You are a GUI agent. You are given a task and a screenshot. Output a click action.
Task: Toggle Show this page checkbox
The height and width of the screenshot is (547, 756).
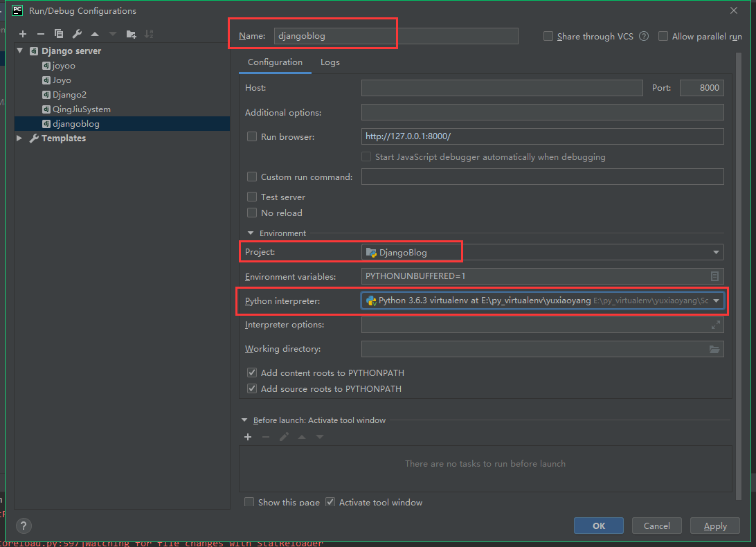(249, 502)
